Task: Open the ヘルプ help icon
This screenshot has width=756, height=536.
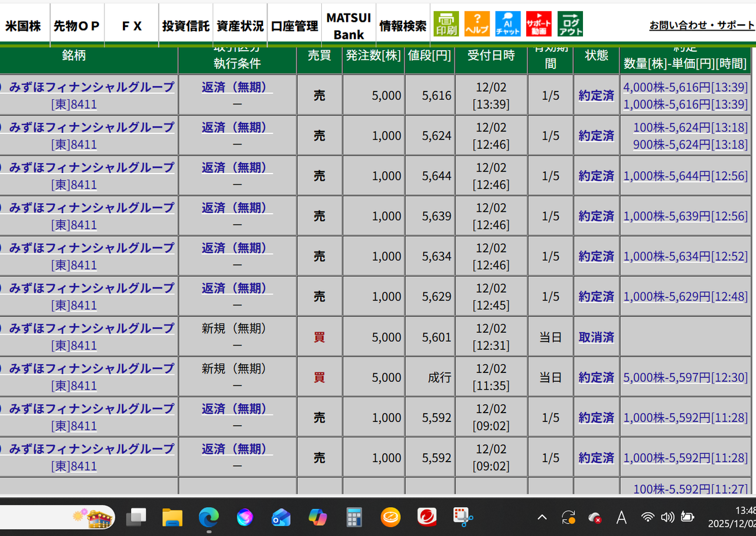Action: coord(477,24)
